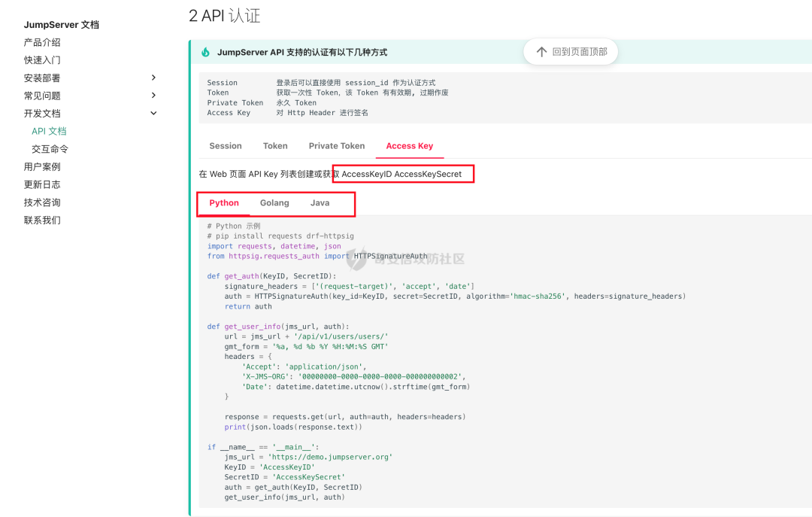
Task: Click the fire icon in the API auth banner
Action: tap(205, 52)
